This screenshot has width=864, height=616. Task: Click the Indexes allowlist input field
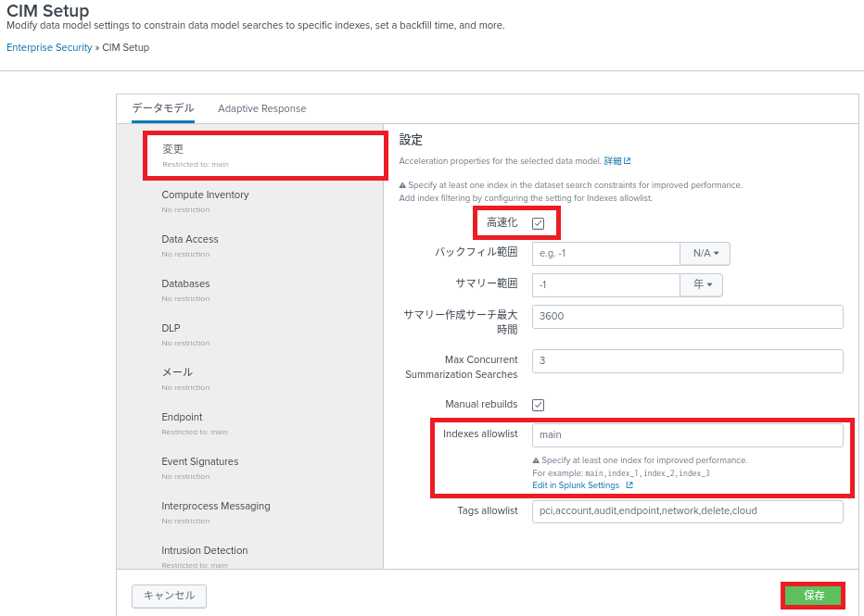point(687,435)
